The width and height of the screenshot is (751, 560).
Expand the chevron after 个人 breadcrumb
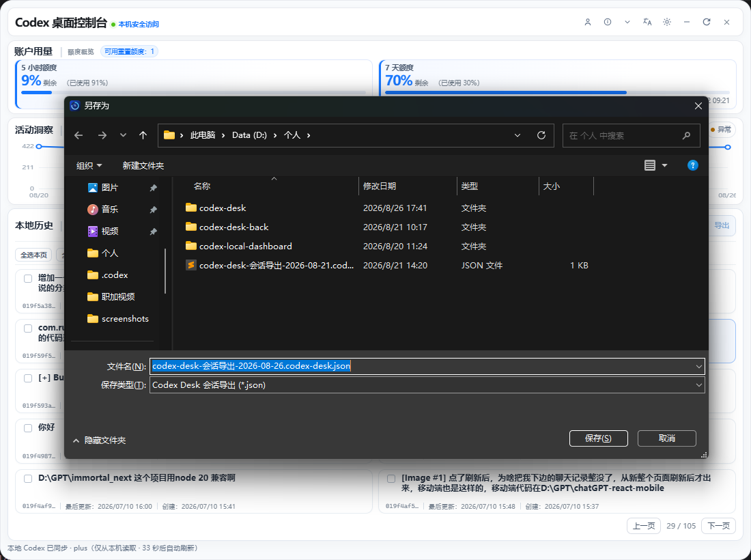(x=309, y=136)
